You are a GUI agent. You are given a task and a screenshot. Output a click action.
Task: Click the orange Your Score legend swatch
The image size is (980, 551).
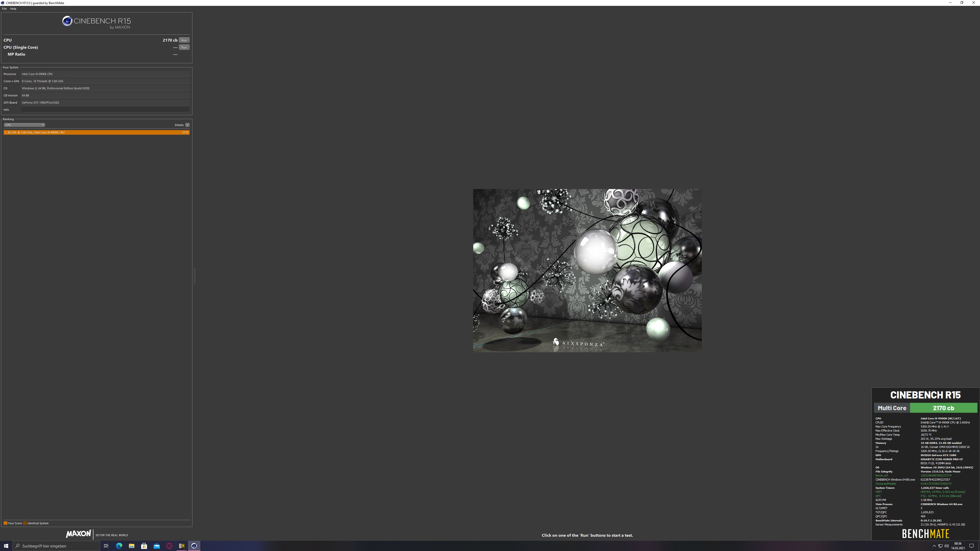[x=5, y=523]
